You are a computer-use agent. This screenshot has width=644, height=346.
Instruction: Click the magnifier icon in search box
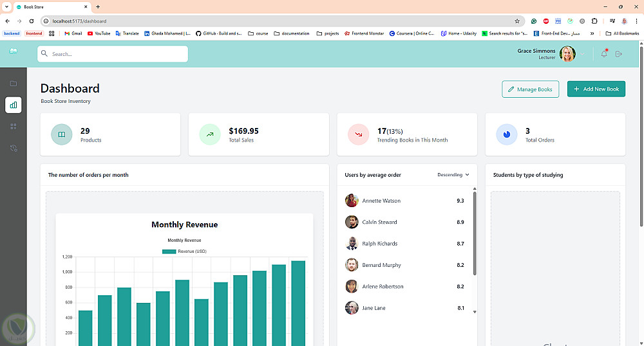[x=44, y=54]
